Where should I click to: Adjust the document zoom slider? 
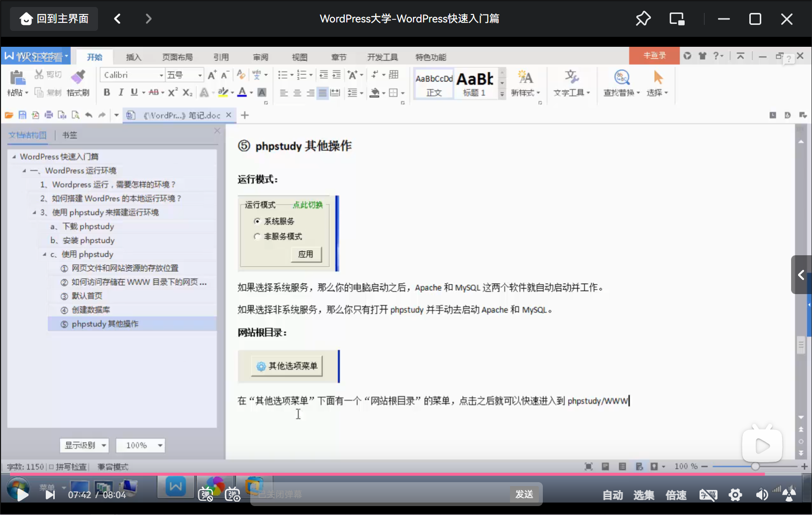(755, 466)
